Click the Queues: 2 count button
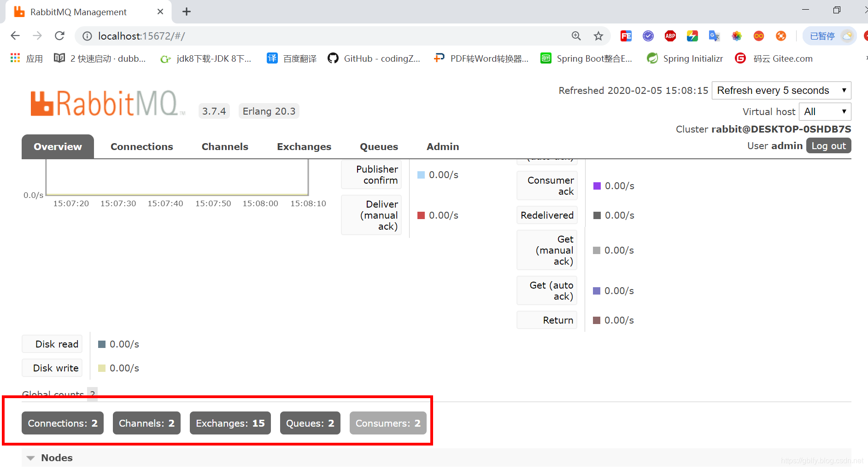868x469 pixels. [x=310, y=423]
